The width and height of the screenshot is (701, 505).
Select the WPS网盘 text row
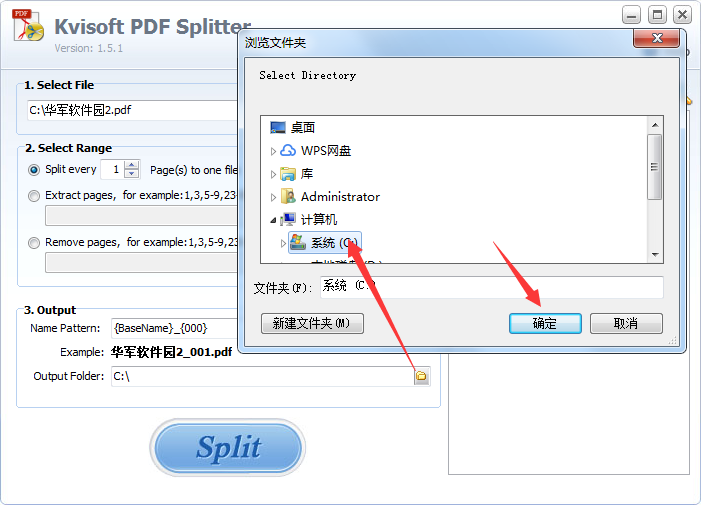326,151
